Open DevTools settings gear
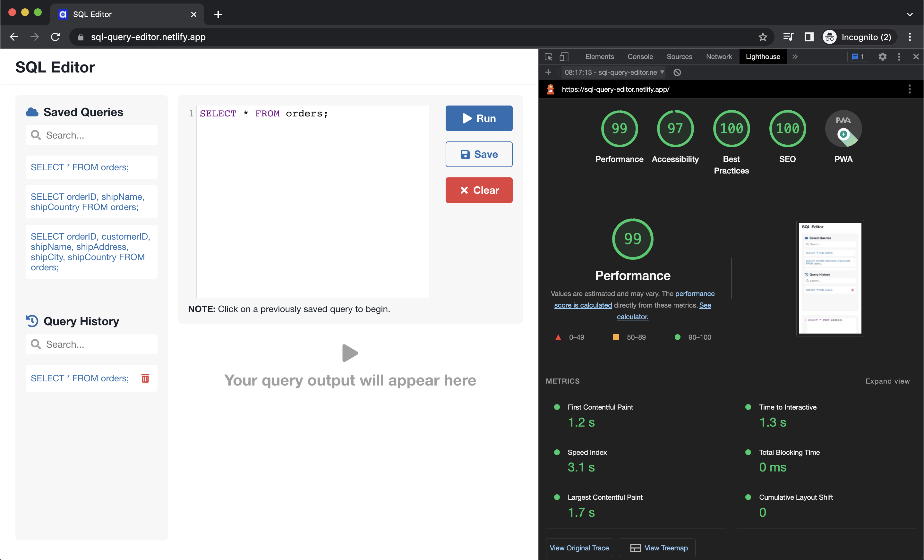This screenshot has height=560, width=924. [x=883, y=56]
